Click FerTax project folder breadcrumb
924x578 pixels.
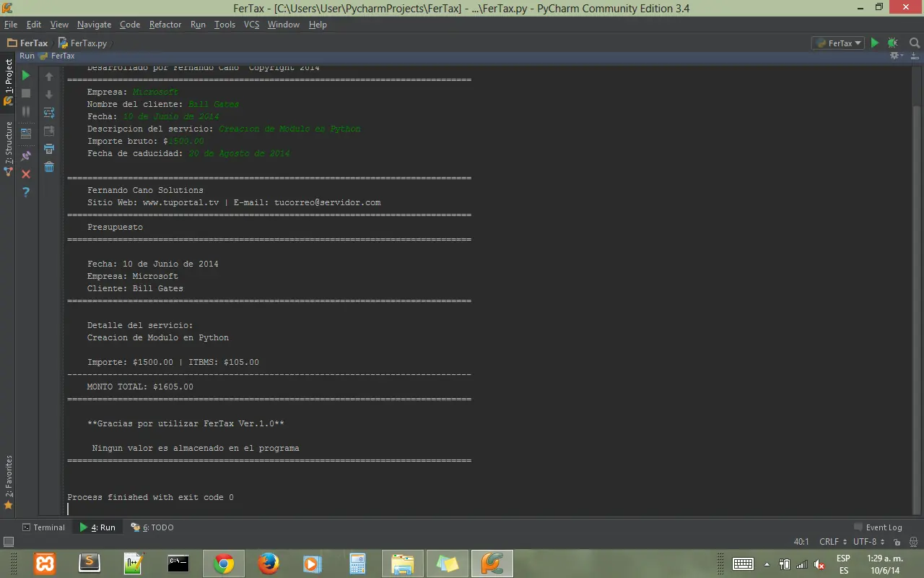[28, 43]
